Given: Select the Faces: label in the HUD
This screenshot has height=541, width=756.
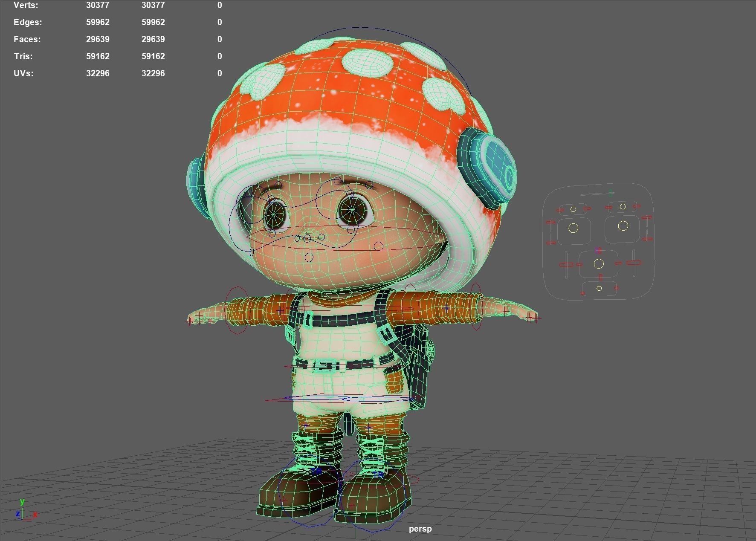Looking at the screenshot, I should [27, 39].
